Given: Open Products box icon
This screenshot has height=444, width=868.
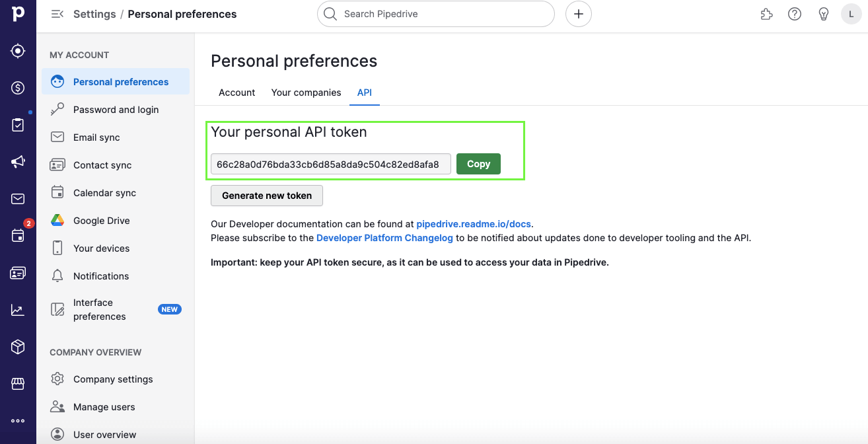Looking at the screenshot, I should tap(18, 347).
